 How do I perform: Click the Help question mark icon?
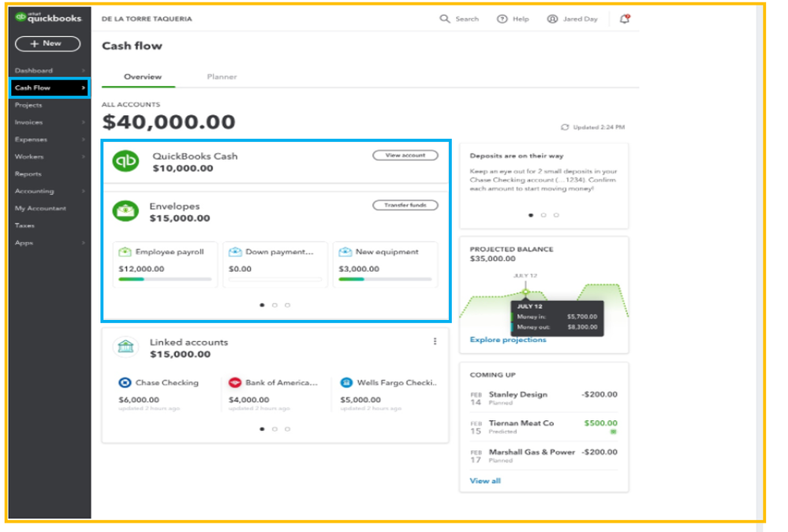[x=502, y=19]
